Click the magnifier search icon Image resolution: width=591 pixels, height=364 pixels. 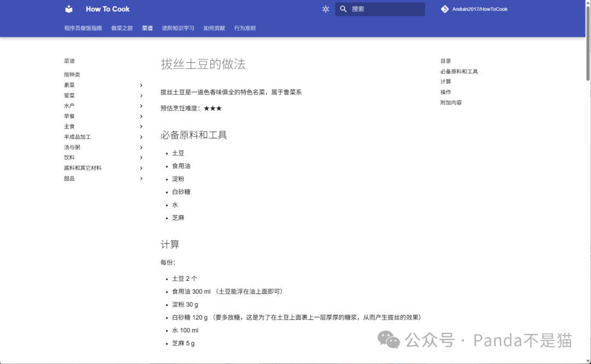pos(343,9)
